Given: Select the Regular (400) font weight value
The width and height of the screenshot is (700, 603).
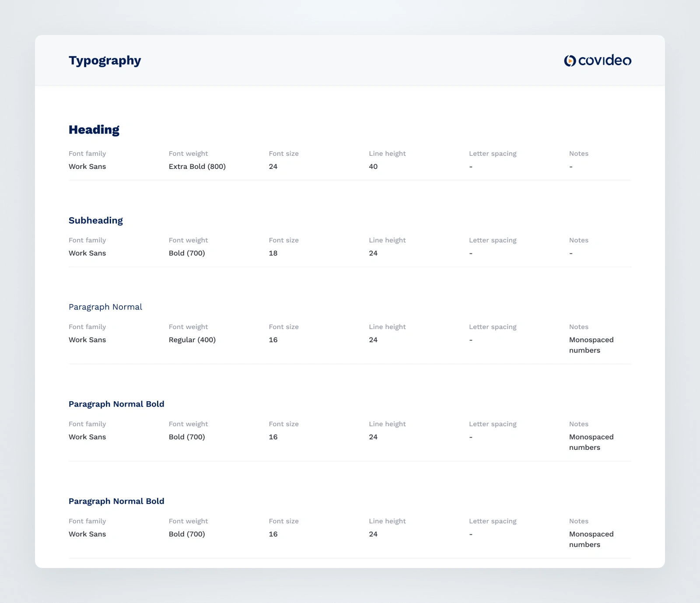Looking at the screenshot, I should coord(192,340).
